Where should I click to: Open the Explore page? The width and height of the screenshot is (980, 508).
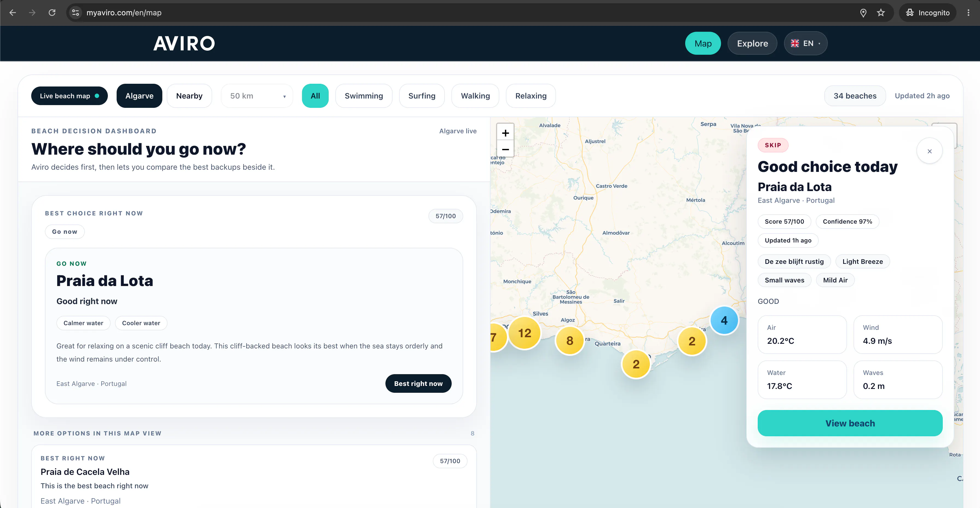(752, 43)
